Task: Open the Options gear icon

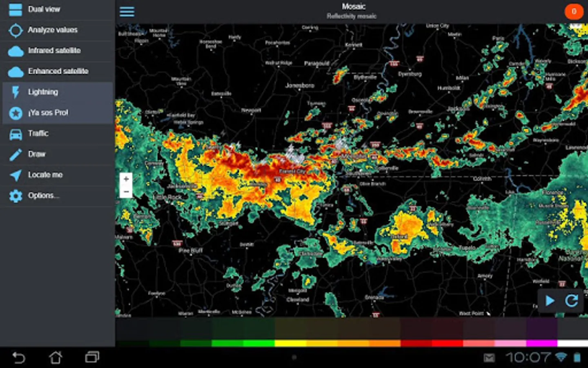Action: click(16, 196)
